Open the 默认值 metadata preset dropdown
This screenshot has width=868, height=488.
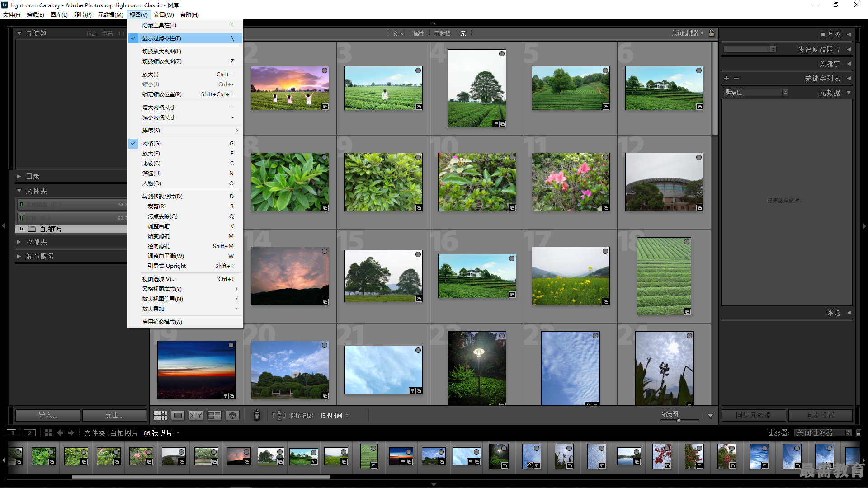pos(756,92)
